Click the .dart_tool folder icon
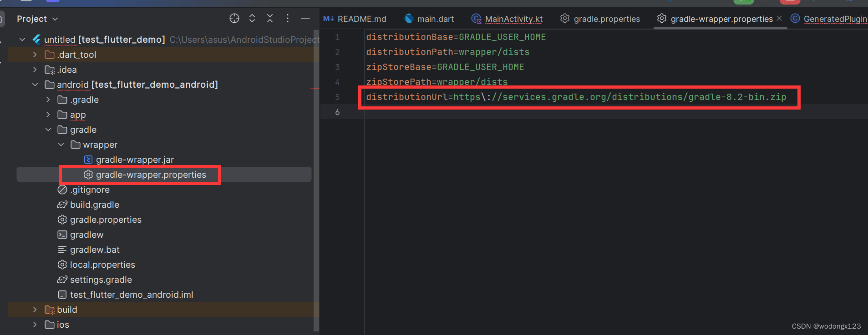 tap(50, 55)
